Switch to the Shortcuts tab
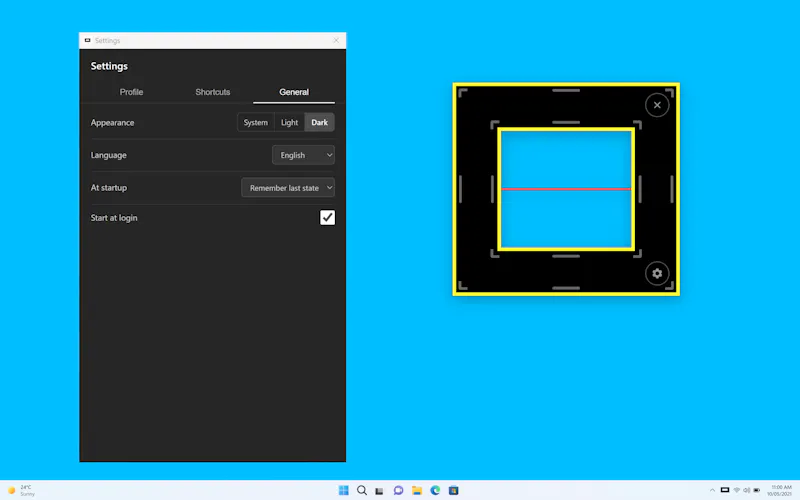The width and height of the screenshot is (800, 500). pos(213,92)
